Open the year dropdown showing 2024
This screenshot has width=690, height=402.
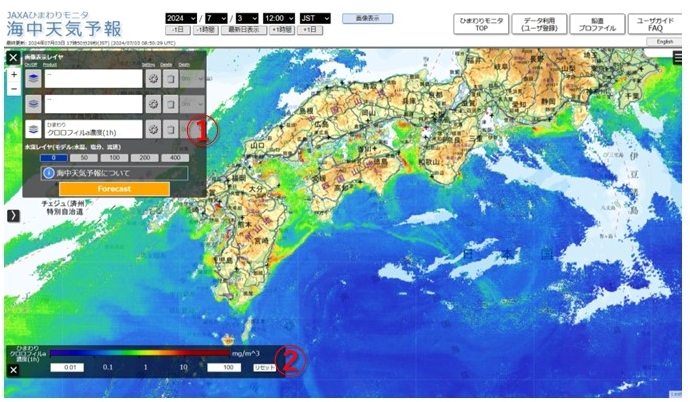point(181,18)
